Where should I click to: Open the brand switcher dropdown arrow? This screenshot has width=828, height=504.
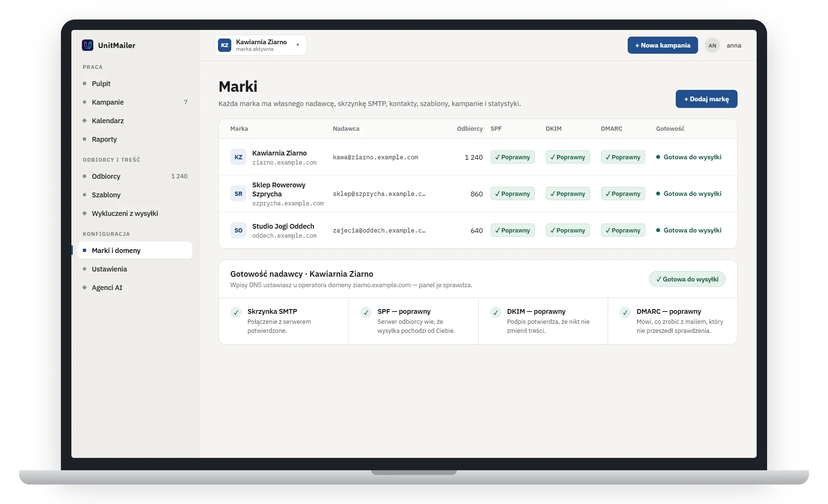point(298,45)
